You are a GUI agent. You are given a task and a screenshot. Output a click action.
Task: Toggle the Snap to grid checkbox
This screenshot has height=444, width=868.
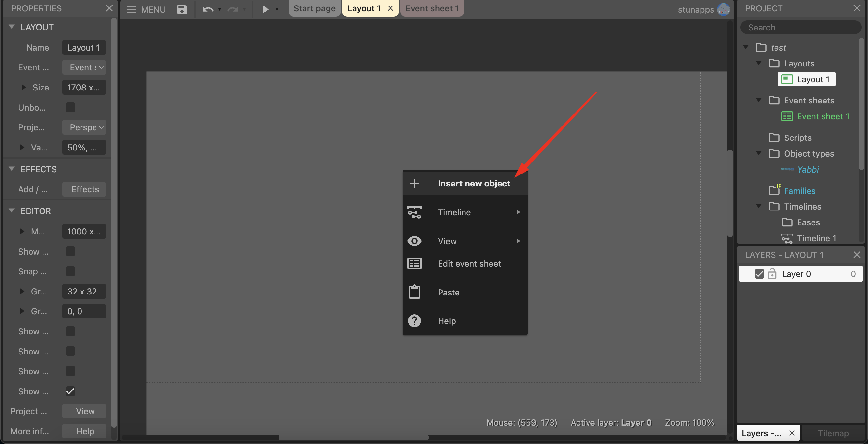tap(70, 271)
